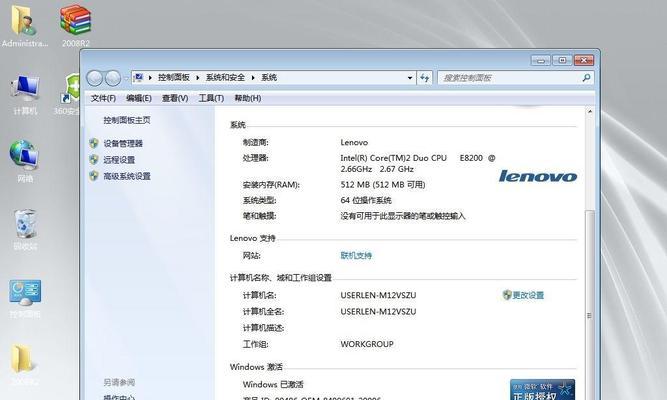Open the 帮助(H) menu
Viewport: 667px width, 400px height.
[x=248, y=98]
